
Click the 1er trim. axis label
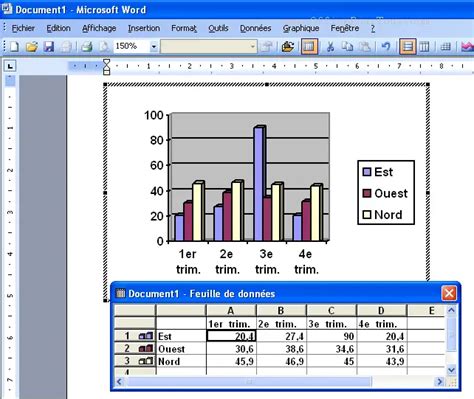point(188,262)
